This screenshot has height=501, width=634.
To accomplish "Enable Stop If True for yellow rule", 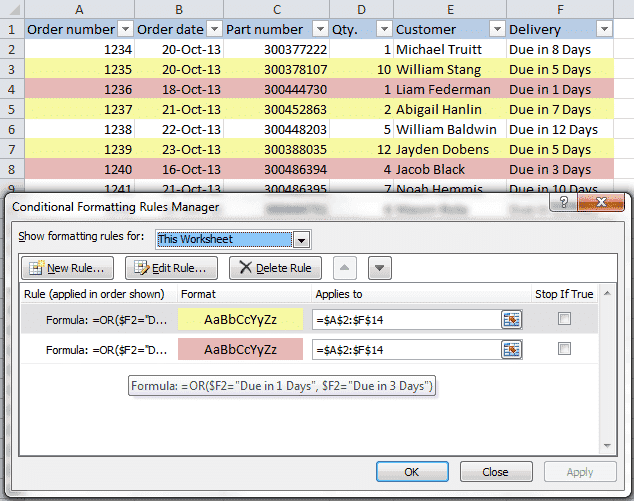I will [565, 319].
